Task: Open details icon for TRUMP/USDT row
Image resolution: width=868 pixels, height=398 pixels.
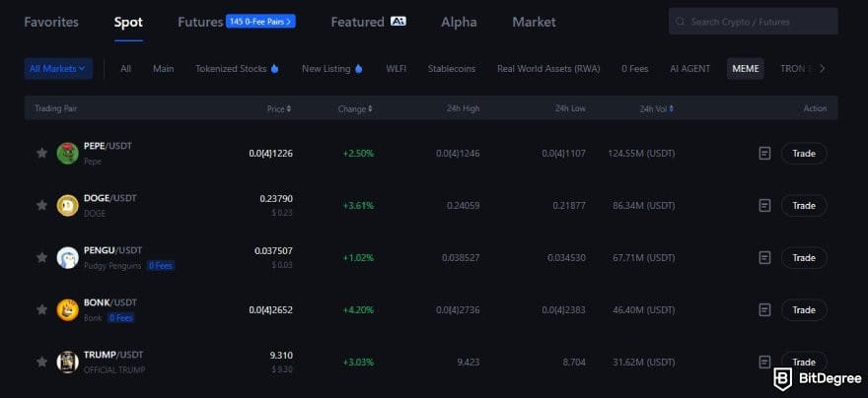Action: point(764,363)
